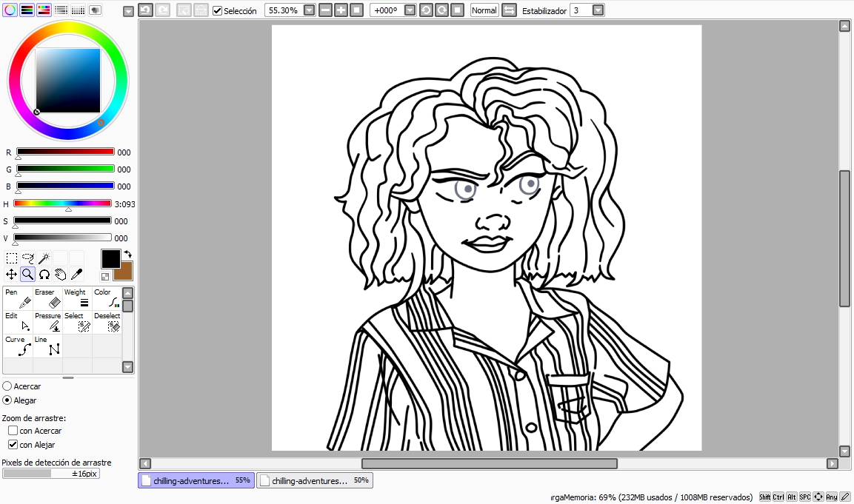This screenshot has width=854, height=504.
Task: Click the canvas horizontal scrollbar thumb
Action: 489,463
